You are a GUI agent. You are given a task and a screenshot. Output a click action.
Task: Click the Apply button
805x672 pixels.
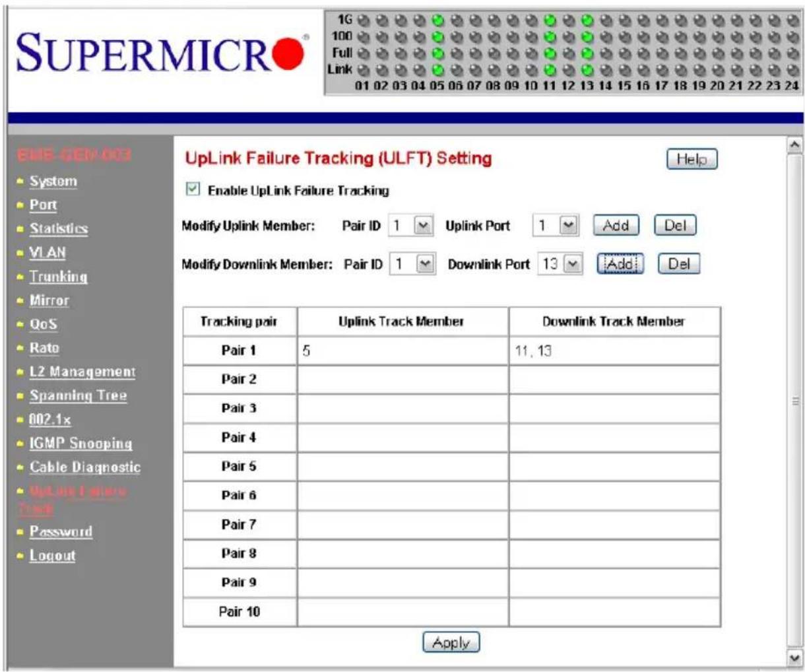click(451, 642)
